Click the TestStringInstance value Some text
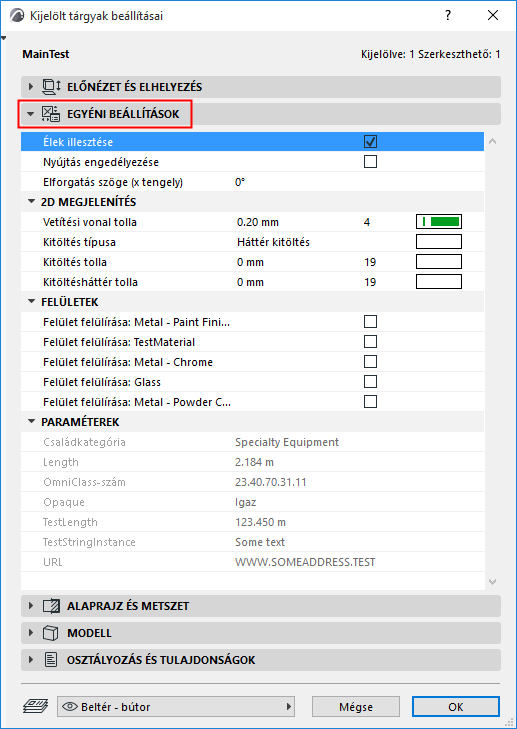 tap(260, 542)
